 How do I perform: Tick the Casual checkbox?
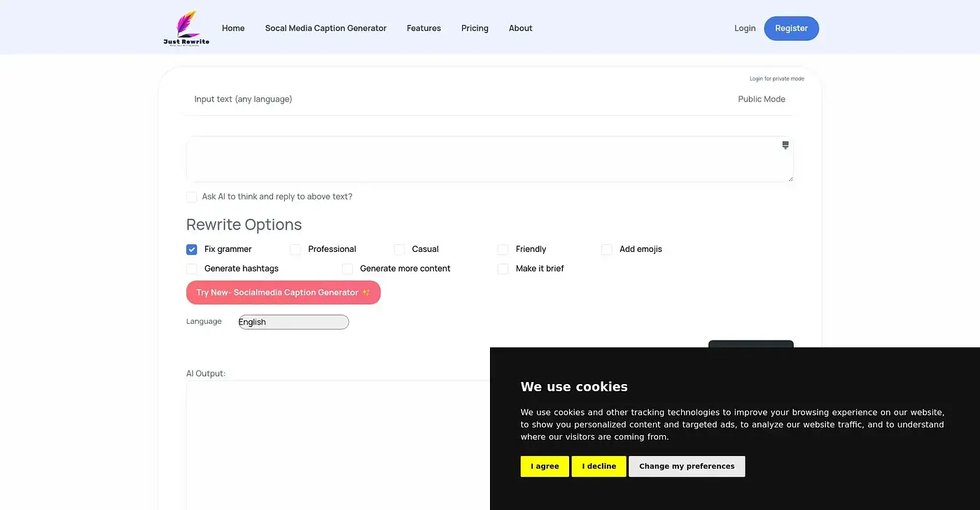click(400, 249)
